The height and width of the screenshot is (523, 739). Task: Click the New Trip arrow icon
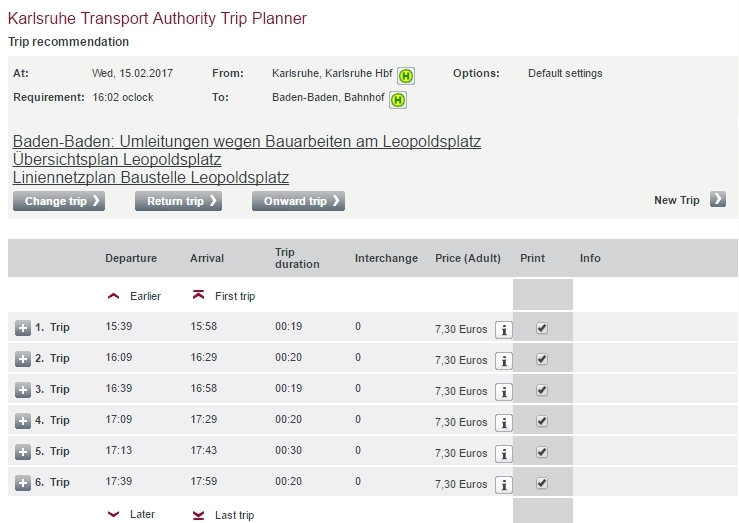tap(717, 200)
